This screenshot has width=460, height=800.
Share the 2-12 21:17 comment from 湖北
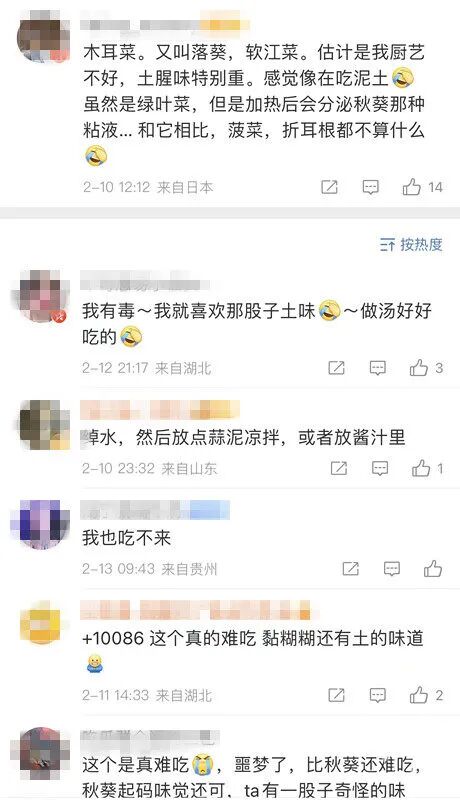coord(336,368)
